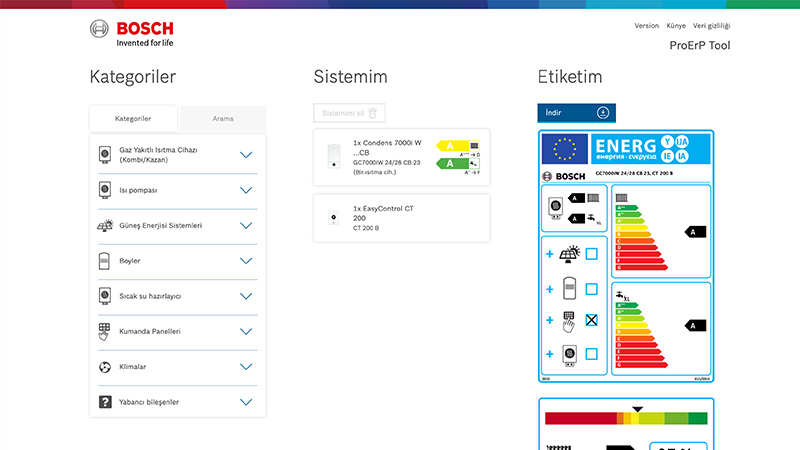Expand Güneş Enerjisi Sistemleri chevron
This screenshot has height=450, width=800.
click(x=246, y=226)
